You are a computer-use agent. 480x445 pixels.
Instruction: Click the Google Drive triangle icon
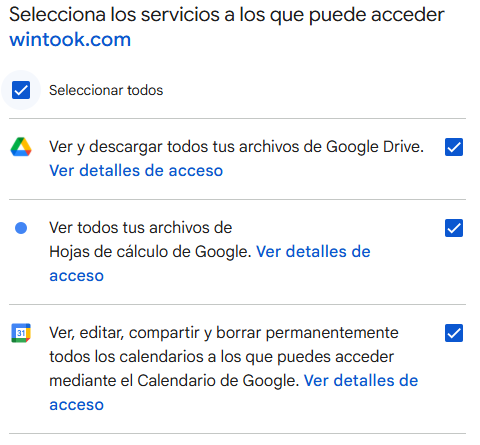click(21, 147)
